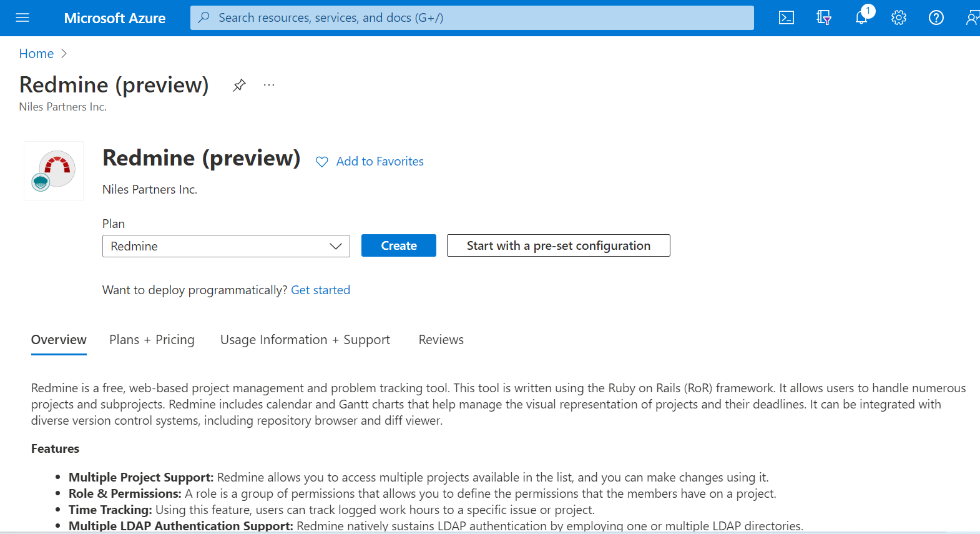980x534 pixels.
Task: Open portal settings gear
Action: click(x=899, y=17)
